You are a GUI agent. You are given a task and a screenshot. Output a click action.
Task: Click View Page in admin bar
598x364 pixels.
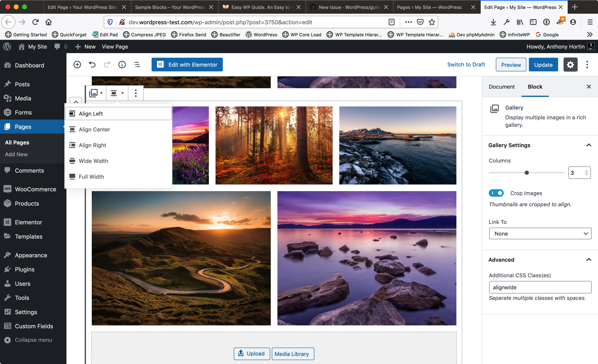pos(115,46)
